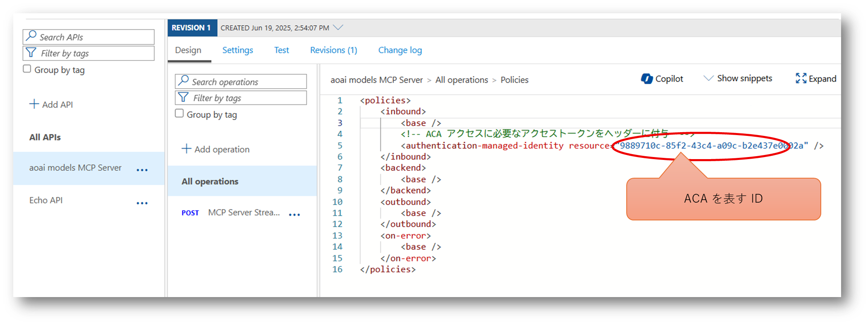Viewport: 868px width, 324px height.
Task: Open the ellipsis menu for aoai models MCP Server
Action: click(x=142, y=170)
